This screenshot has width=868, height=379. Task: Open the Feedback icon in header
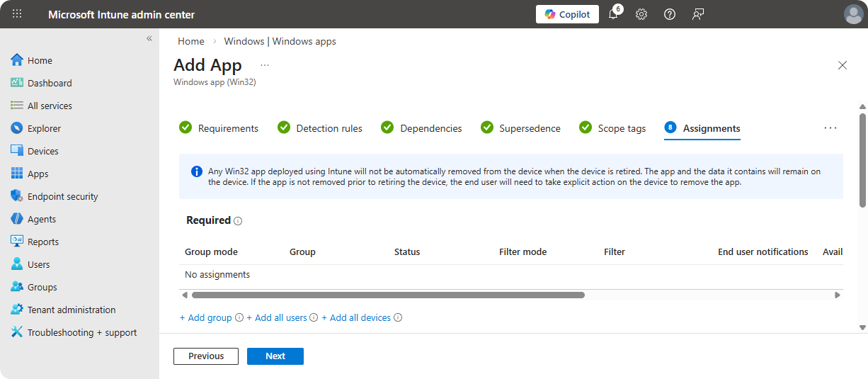pos(698,14)
